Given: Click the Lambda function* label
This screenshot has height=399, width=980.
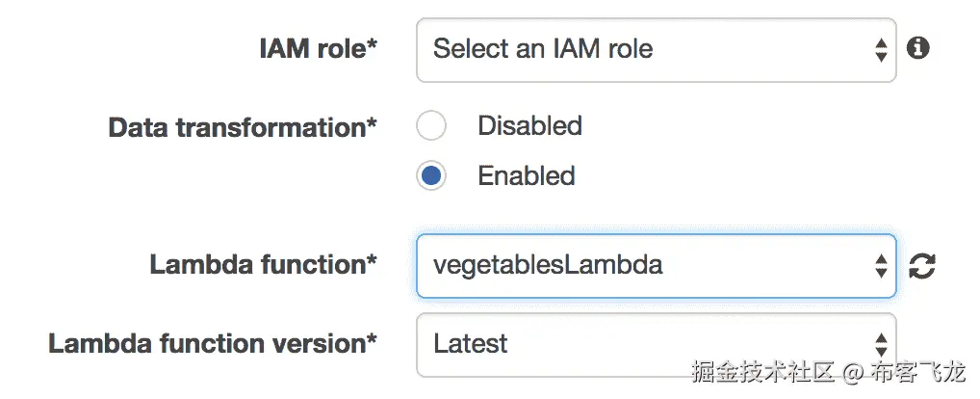Looking at the screenshot, I should click(x=263, y=265).
